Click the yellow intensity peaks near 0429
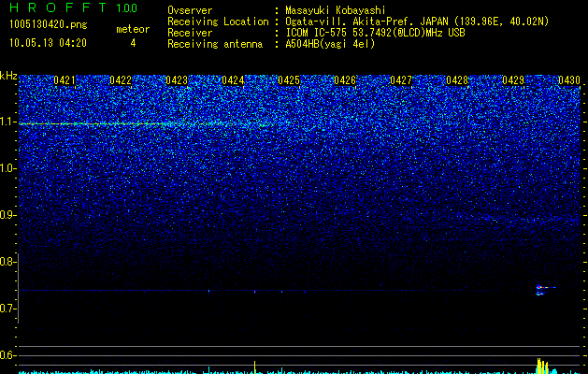The image size is (588, 374). tap(542, 366)
